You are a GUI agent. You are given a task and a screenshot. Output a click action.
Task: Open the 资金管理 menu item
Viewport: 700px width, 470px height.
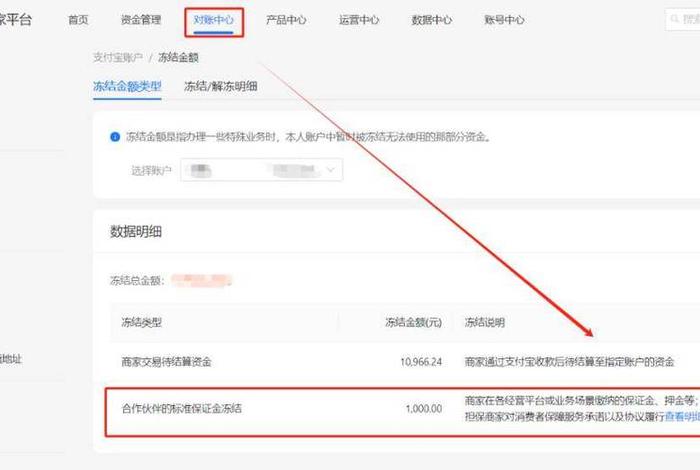[141, 20]
